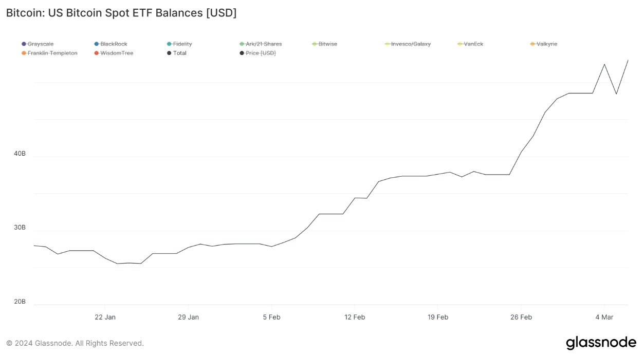
Task: Enable the Franklin Templeton series
Action: click(x=49, y=53)
